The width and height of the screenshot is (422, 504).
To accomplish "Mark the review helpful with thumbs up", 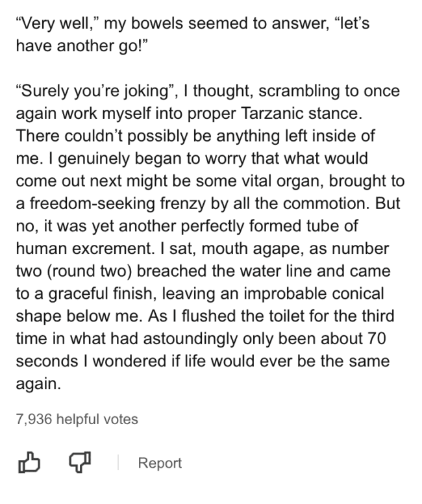I will pyautogui.click(x=29, y=462).
